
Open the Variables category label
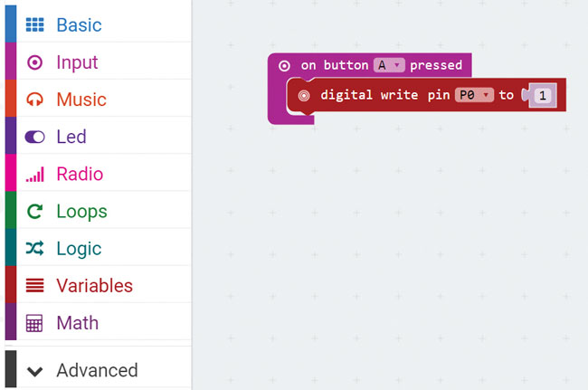pos(94,286)
